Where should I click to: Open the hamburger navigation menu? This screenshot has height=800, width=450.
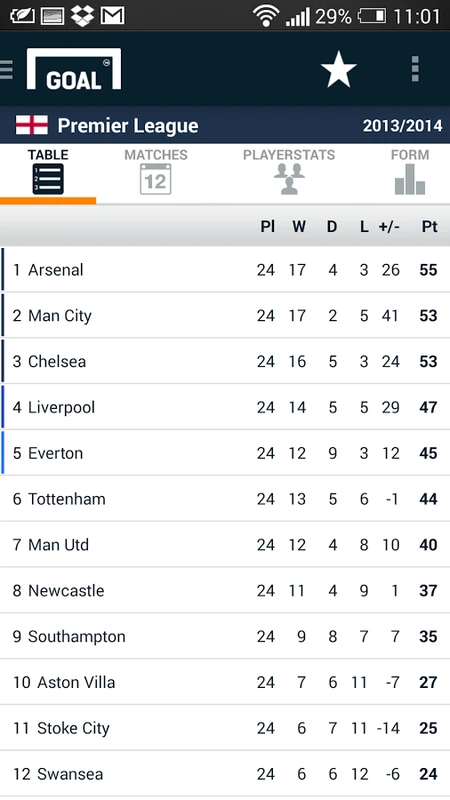click(x=6, y=69)
